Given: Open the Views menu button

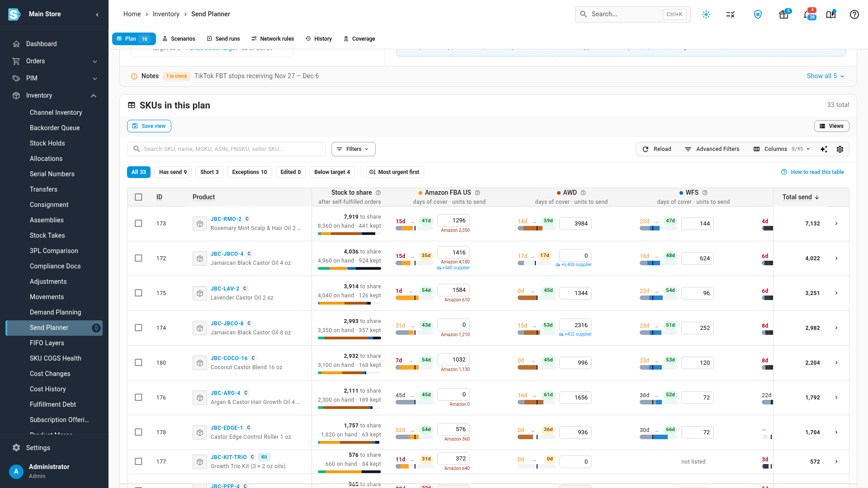Looking at the screenshot, I should tap(832, 126).
